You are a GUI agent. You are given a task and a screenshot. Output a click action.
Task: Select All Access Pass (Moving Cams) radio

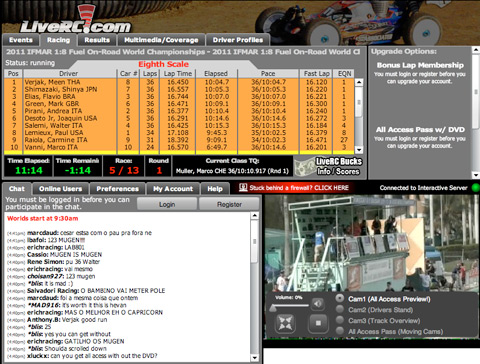340,331
